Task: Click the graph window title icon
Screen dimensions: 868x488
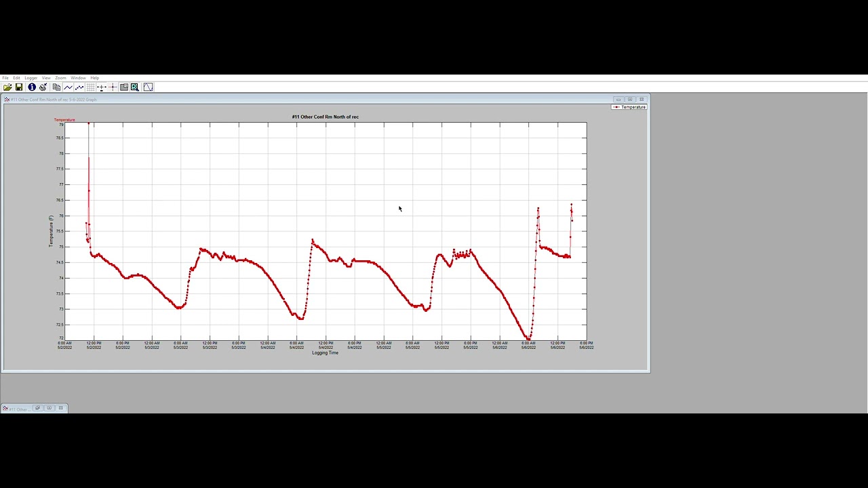Action: [x=7, y=100]
